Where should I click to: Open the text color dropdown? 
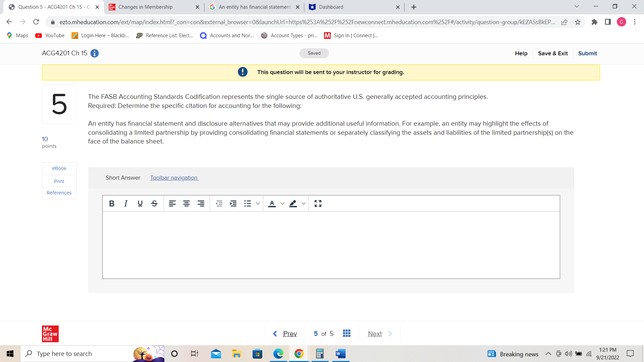coord(282,203)
